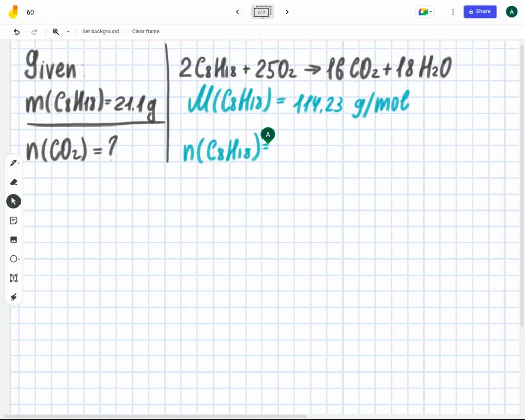Redo the last action

pyautogui.click(x=34, y=31)
